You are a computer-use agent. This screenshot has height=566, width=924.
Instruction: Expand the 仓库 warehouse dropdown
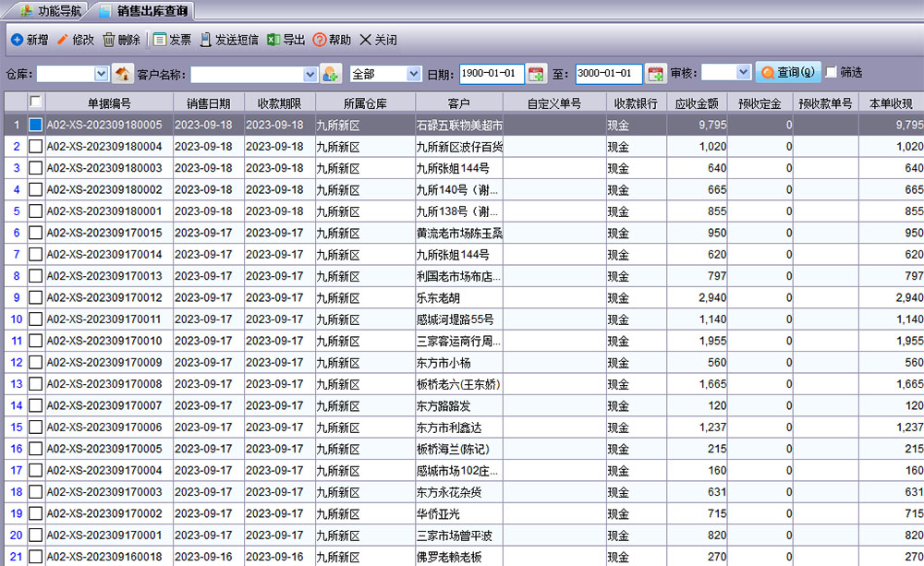tap(101, 73)
